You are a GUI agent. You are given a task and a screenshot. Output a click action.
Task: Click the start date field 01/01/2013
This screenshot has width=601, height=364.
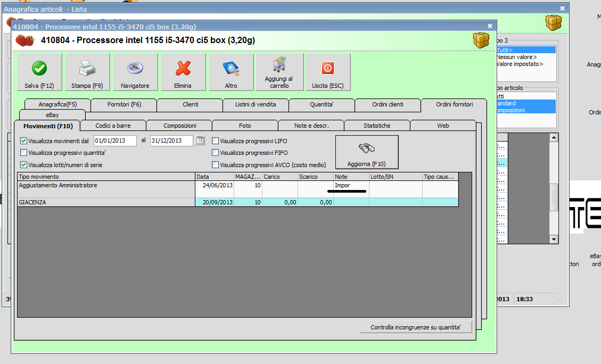coord(115,140)
